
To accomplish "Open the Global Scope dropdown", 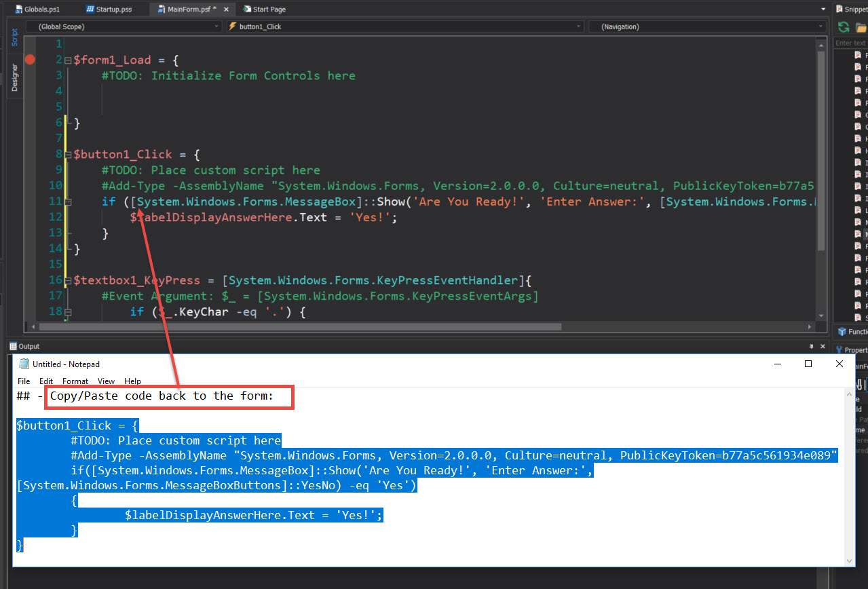I will click(124, 26).
